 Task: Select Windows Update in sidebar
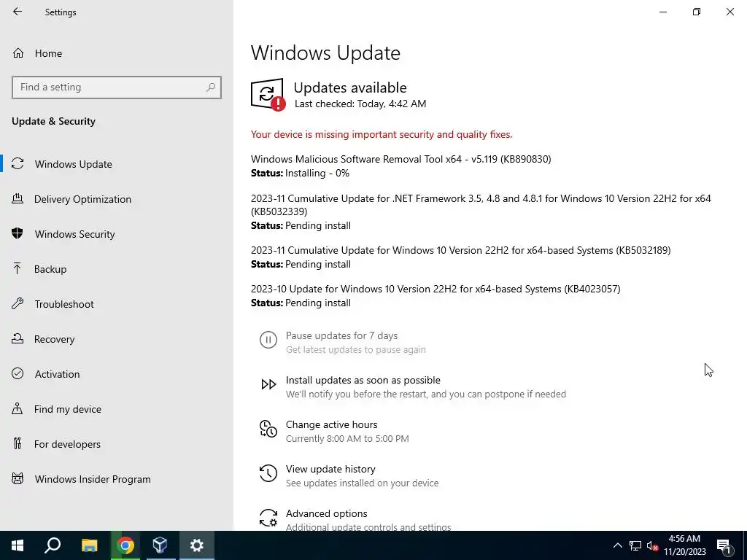[x=117, y=164]
